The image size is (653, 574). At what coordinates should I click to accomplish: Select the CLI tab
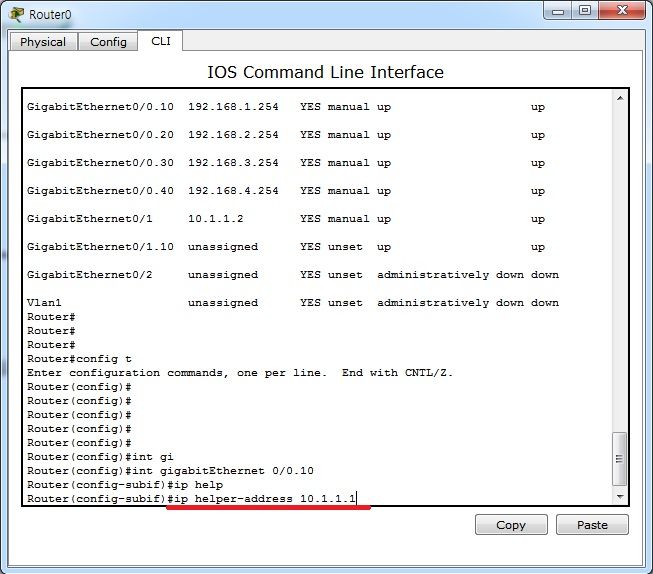pos(161,41)
